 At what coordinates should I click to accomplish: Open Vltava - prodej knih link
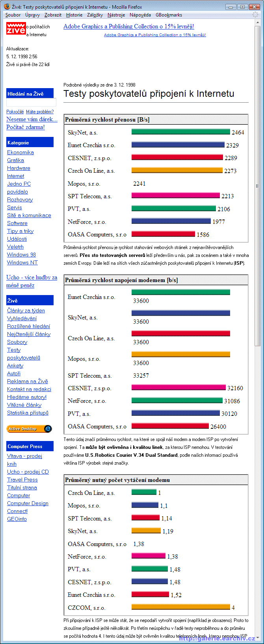[24, 460]
